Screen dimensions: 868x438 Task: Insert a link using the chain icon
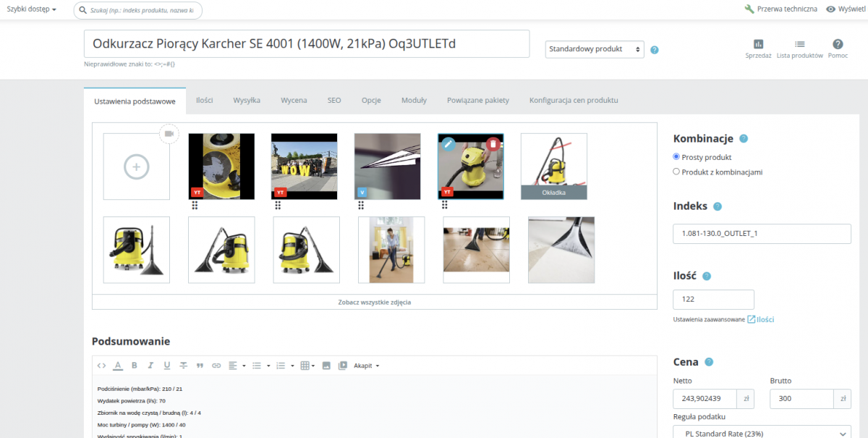(x=216, y=365)
